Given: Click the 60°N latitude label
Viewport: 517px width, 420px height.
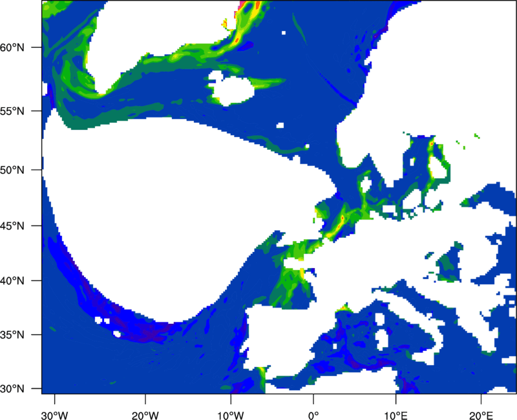Looking at the screenshot, I should [12, 47].
